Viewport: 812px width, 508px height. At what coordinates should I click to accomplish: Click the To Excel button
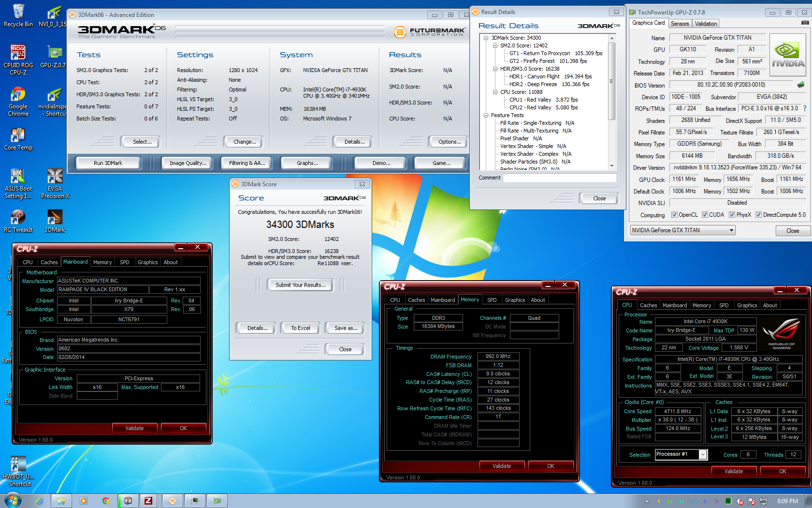301,328
